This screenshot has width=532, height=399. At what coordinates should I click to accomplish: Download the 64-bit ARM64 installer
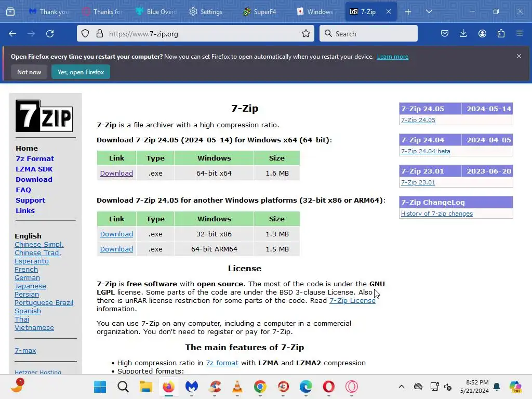(116, 249)
